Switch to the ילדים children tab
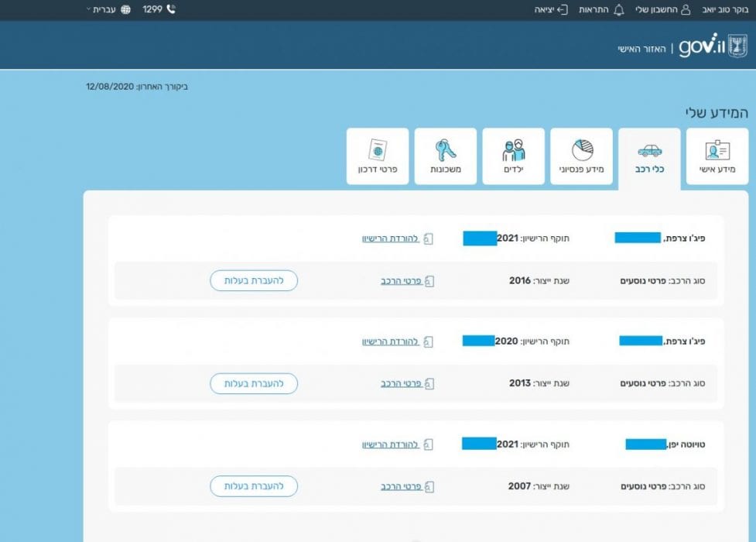 click(514, 156)
